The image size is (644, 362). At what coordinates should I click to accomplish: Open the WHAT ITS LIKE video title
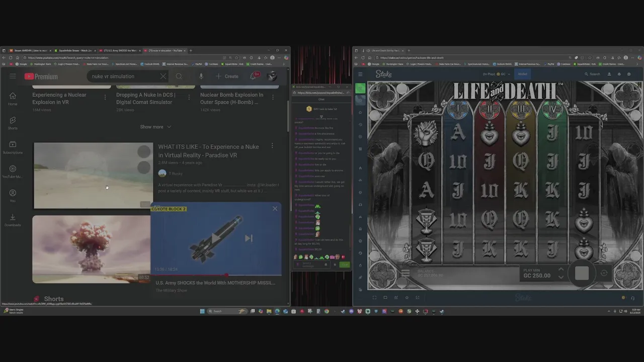click(208, 151)
